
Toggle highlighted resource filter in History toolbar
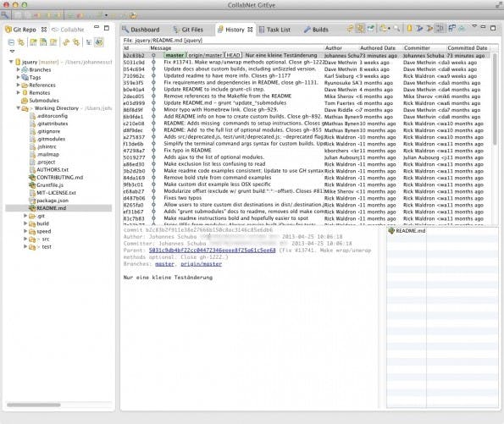pyautogui.click(x=439, y=29)
